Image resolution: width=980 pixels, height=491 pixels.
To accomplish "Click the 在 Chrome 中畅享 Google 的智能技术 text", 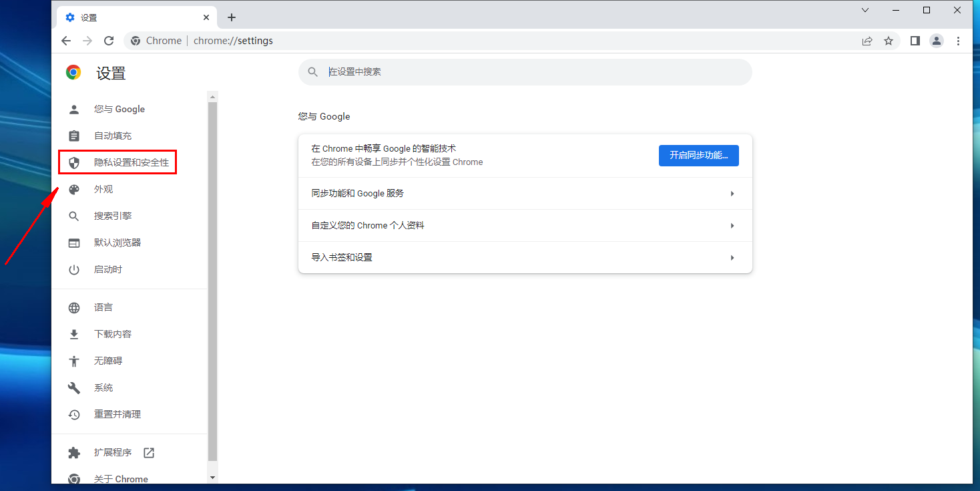I will [383, 148].
